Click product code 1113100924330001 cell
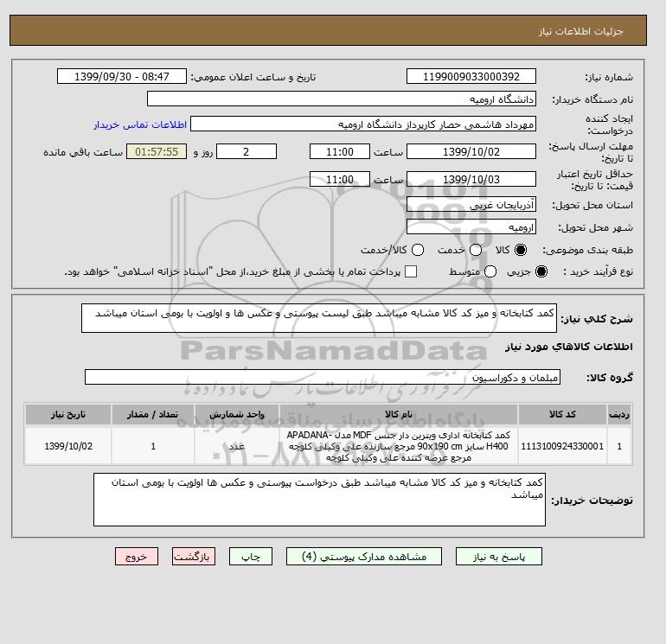The width and height of the screenshot is (666, 644). click(562, 446)
